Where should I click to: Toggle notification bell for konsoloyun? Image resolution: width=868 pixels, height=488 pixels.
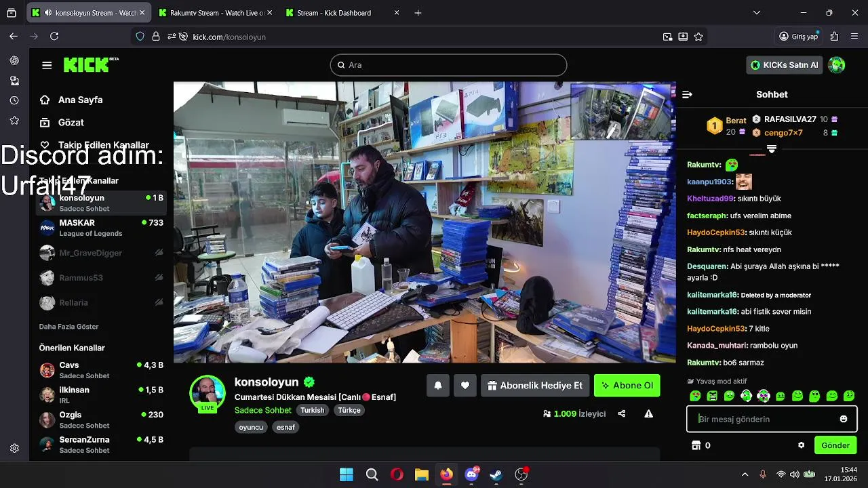[438, 385]
